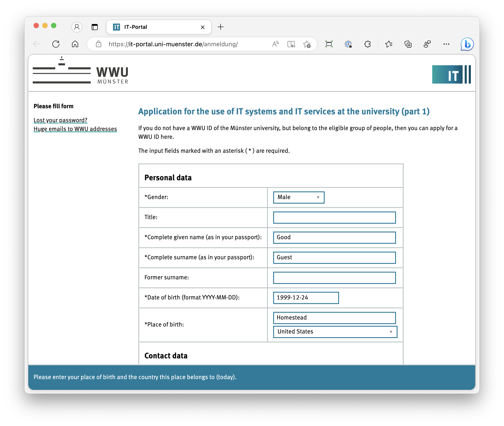Open Bing chat sidebar icon
This screenshot has width=504, height=426.
coord(467,44)
